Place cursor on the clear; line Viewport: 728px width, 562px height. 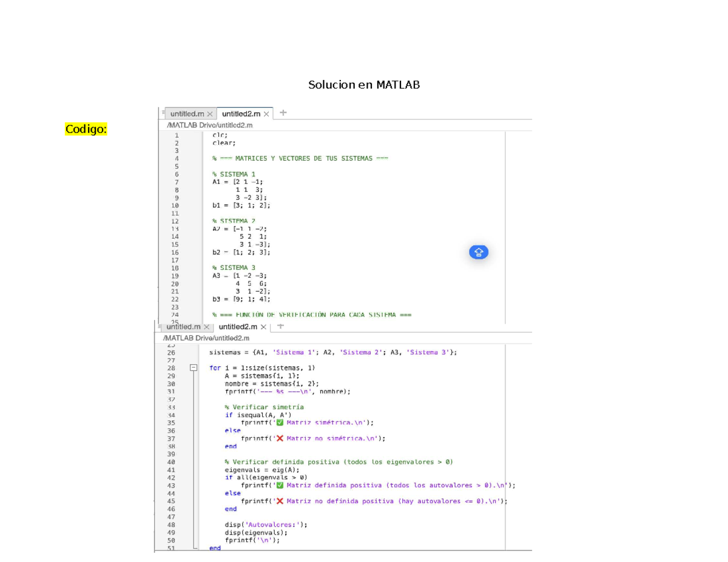(x=224, y=143)
